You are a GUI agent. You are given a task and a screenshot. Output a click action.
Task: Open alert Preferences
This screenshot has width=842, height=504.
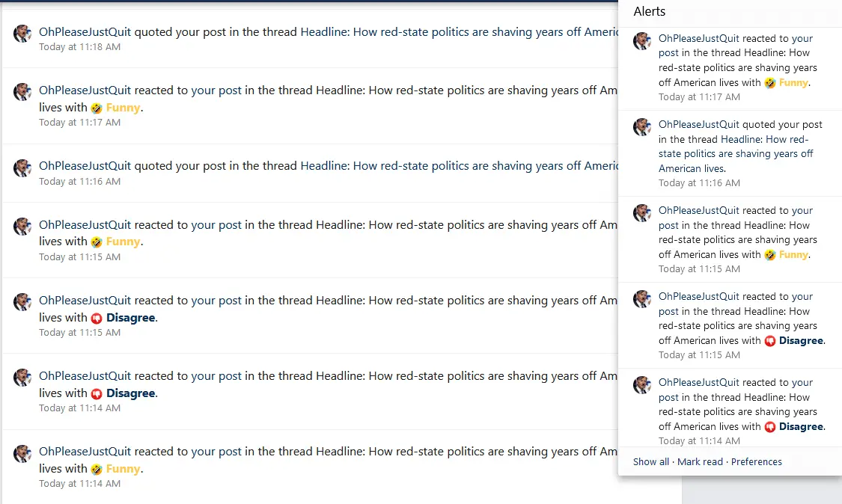[756, 462]
